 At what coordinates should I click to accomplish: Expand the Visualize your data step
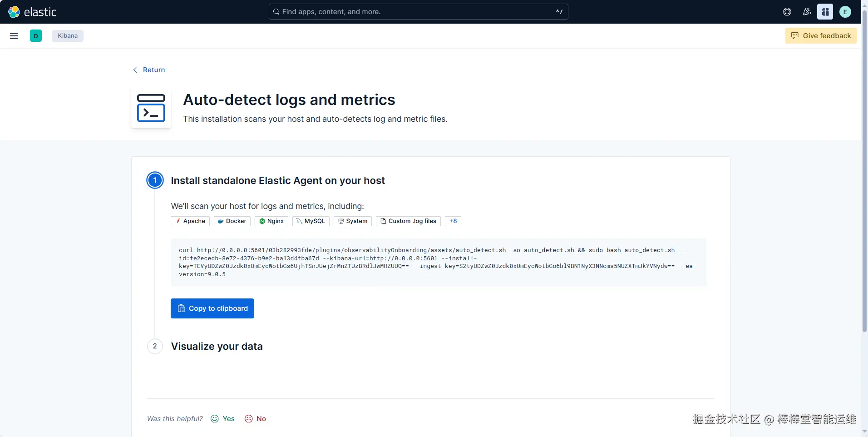[217, 346]
